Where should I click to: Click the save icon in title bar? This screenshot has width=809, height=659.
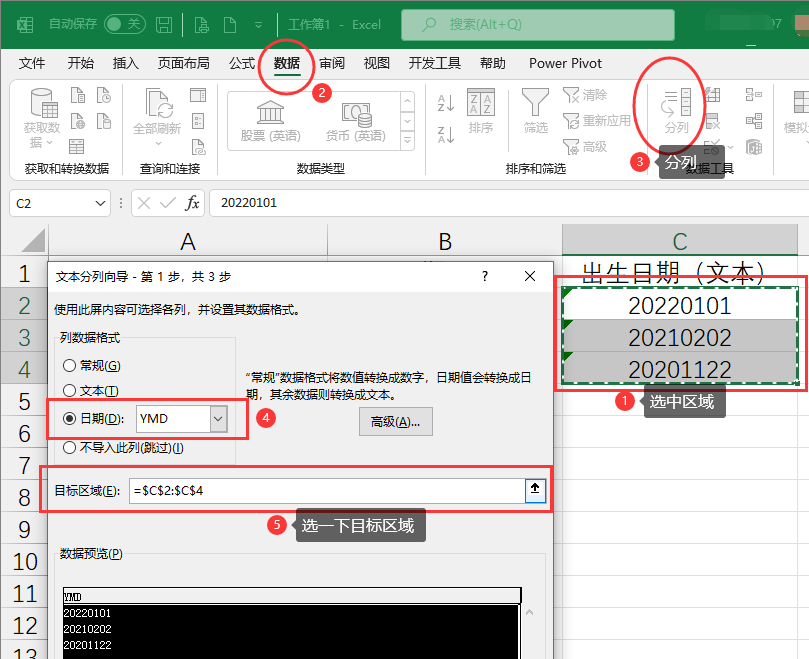pyautogui.click(x=164, y=23)
